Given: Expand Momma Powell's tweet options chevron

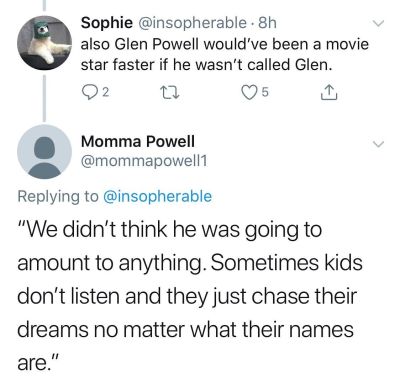Looking at the screenshot, I should [x=378, y=144].
